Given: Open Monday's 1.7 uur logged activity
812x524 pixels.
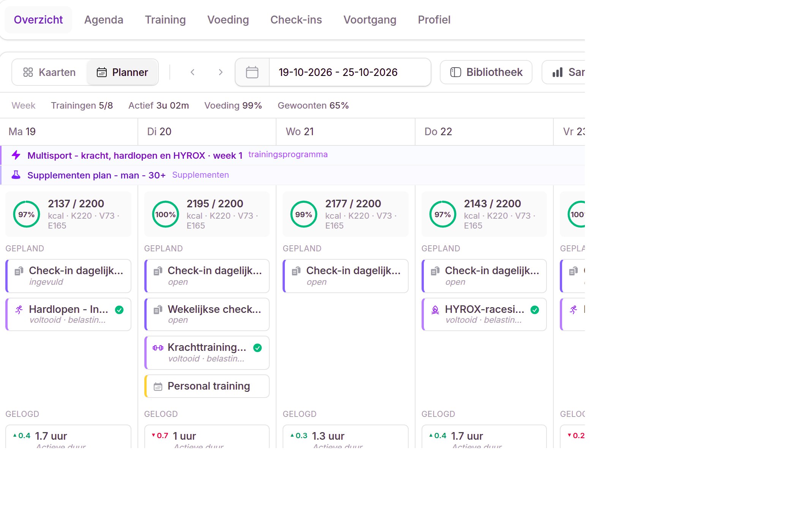Looking at the screenshot, I should [68, 437].
